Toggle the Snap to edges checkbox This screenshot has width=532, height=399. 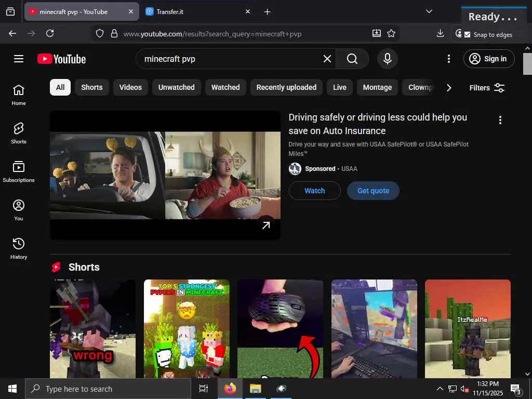467,35
